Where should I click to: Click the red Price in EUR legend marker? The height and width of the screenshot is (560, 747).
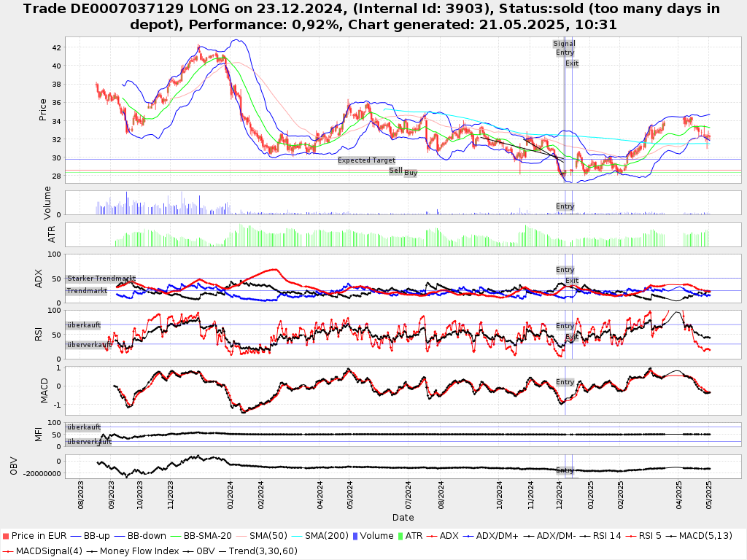(7, 536)
